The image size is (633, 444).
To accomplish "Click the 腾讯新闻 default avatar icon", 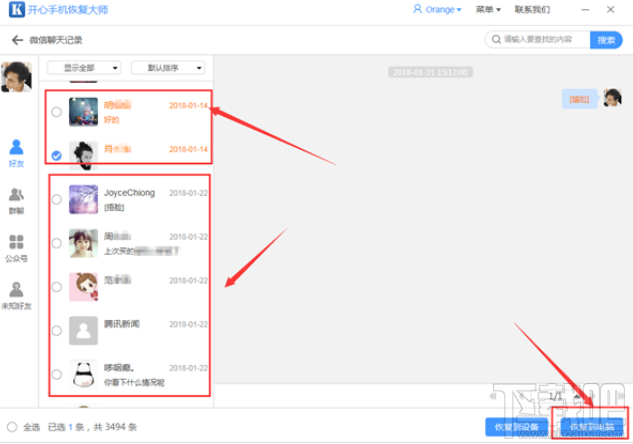I will tap(84, 331).
